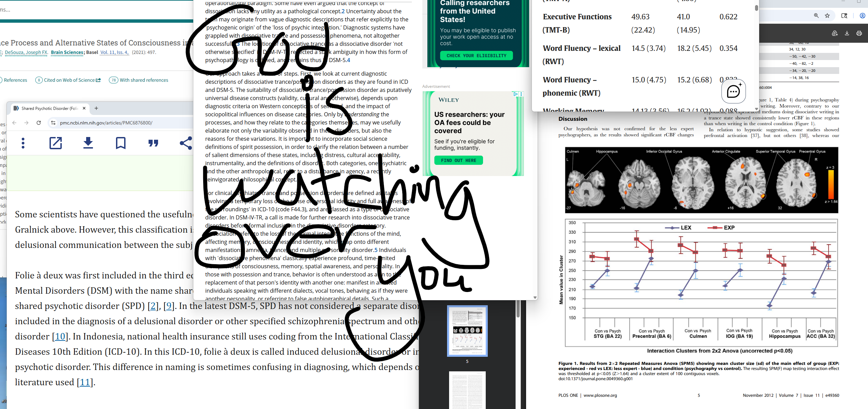Select the page 5 thumbnail in the sidebar
Viewport: 868px width, 409px height.
467,330
